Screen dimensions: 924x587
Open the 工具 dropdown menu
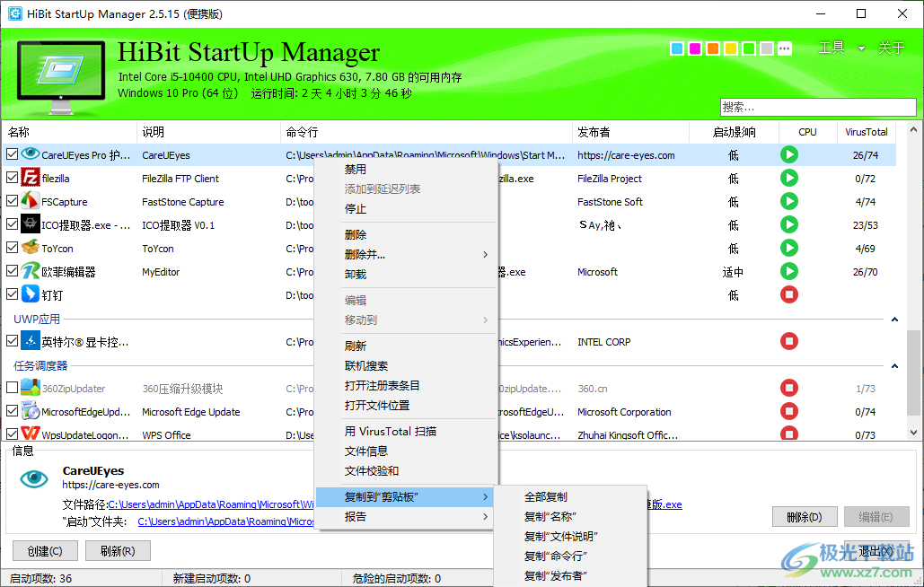[840, 48]
